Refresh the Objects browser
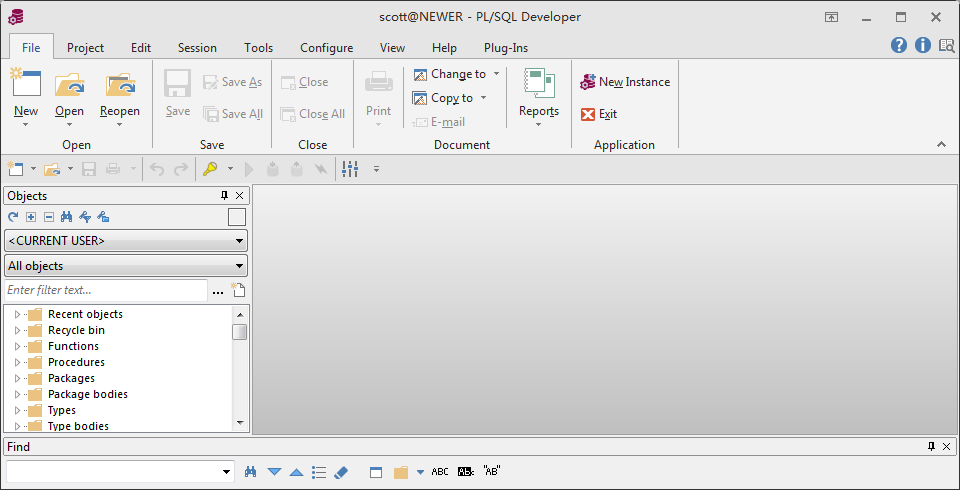Screen dimensions: 960x490 (x=13, y=217)
